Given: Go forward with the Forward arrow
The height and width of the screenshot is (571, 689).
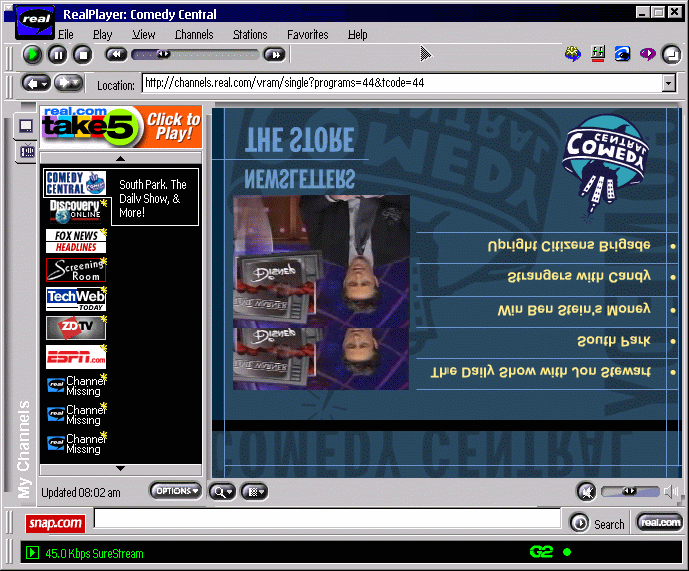Looking at the screenshot, I should [x=68, y=83].
